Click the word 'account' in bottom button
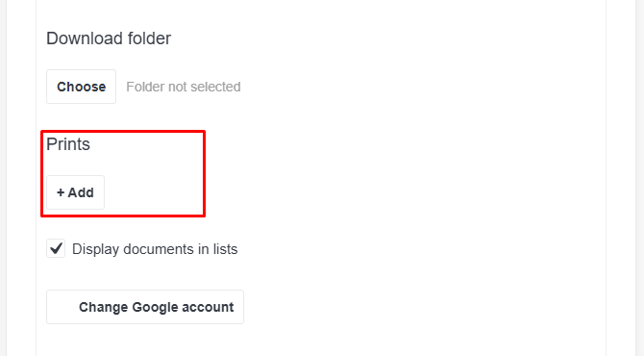 pos(208,308)
